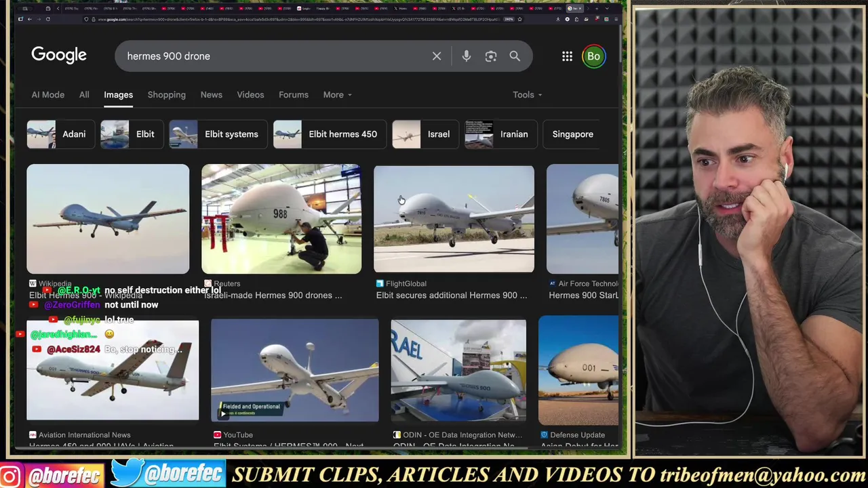Filter by the Elbit systems chip
This screenshot has height=488, width=868.
(x=217, y=134)
